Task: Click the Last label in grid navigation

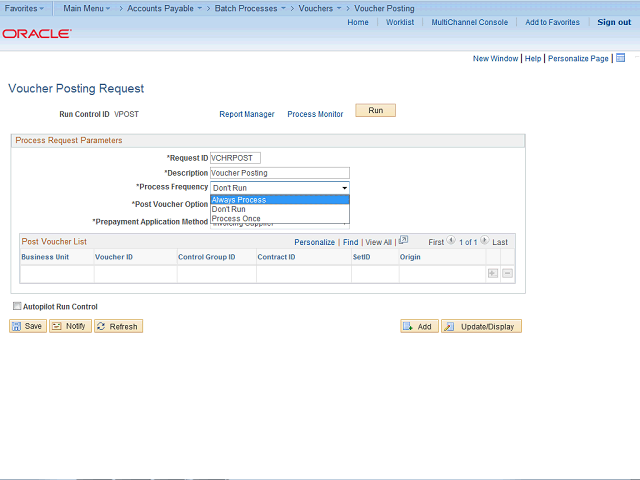Action: [500, 242]
